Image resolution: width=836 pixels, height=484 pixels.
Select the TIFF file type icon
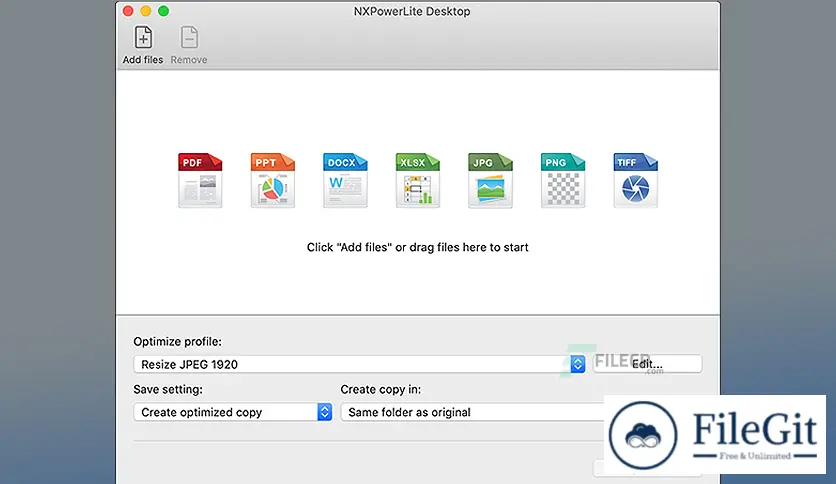click(635, 180)
